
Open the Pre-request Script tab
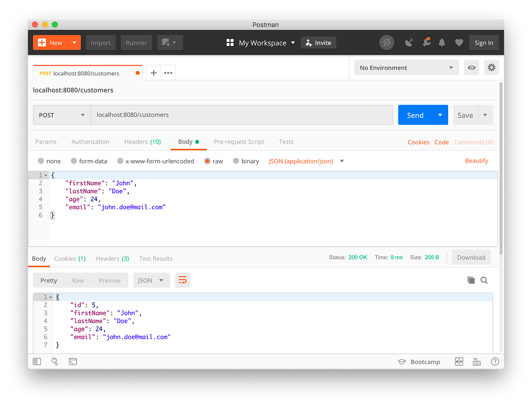239,141
